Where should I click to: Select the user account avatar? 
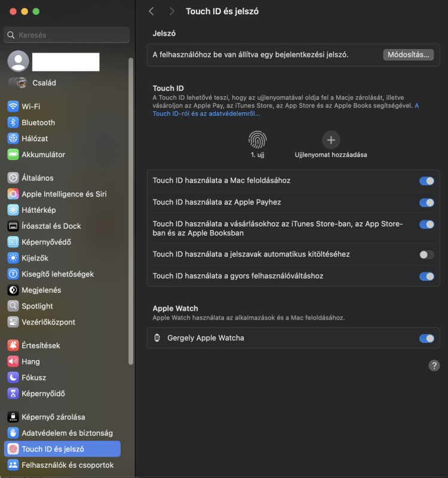click(x=18, y=61)
